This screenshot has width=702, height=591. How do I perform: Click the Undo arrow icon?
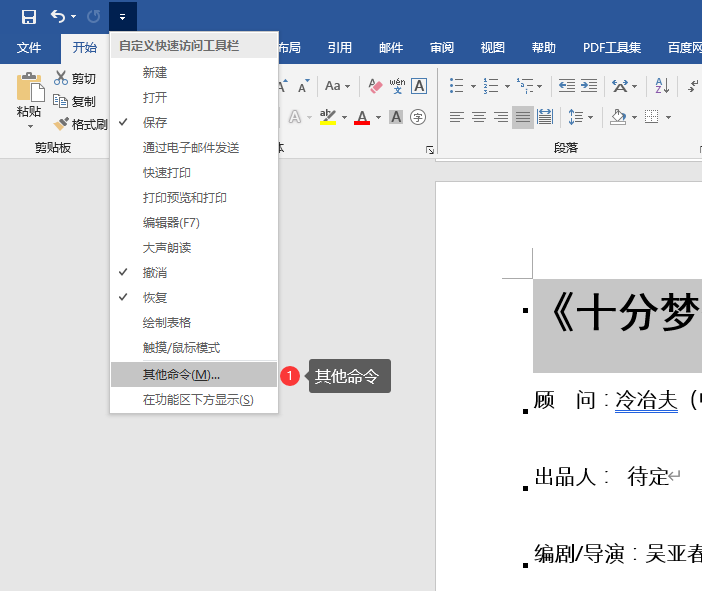(x=58, y=17)
